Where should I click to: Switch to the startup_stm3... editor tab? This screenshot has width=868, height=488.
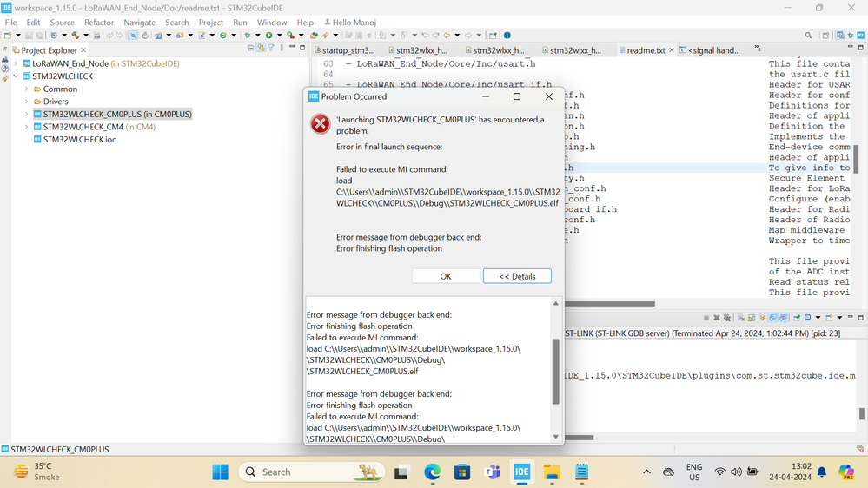[344, 50]
